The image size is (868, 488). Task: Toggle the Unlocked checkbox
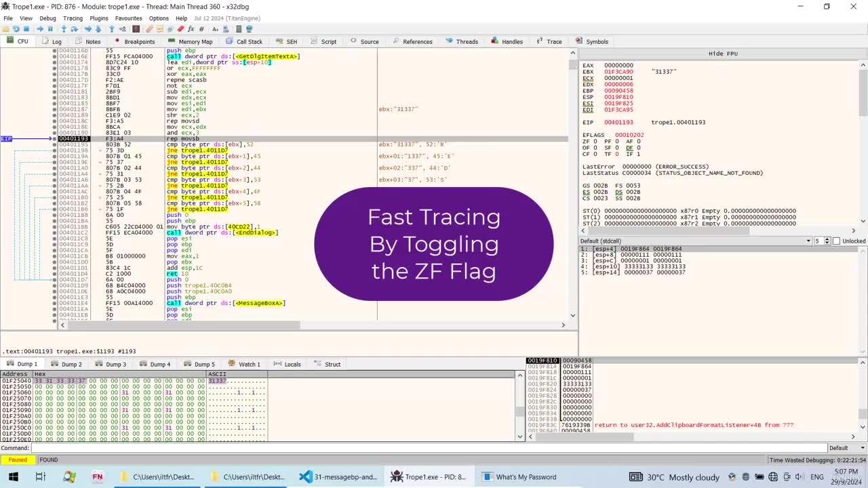(836, 241)
